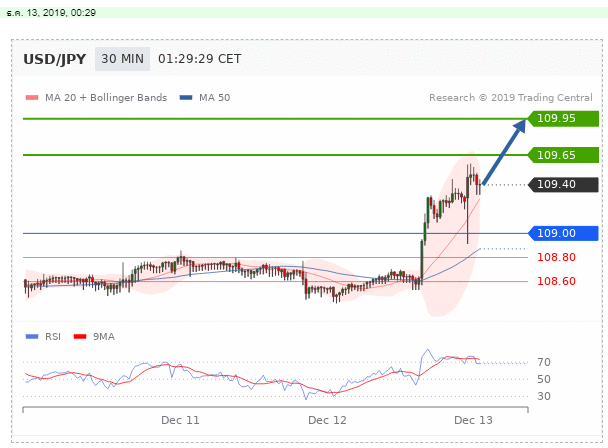Click the RSI 50 axis value
This screenshot has height=448, width=608.
[544, 379]
